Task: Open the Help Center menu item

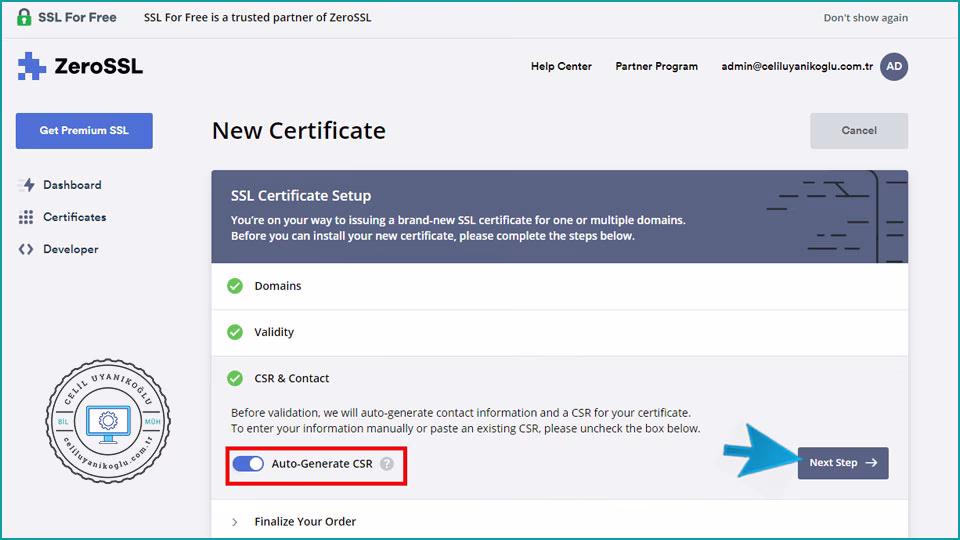Action: (x=561, y=66)
